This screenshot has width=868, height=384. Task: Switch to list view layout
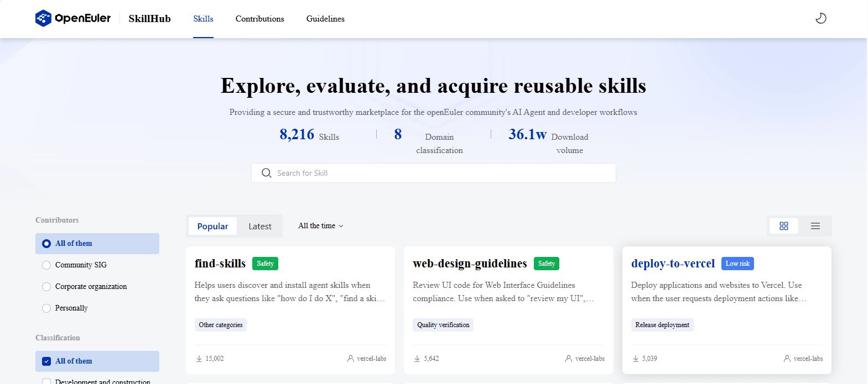coord(815,226)
